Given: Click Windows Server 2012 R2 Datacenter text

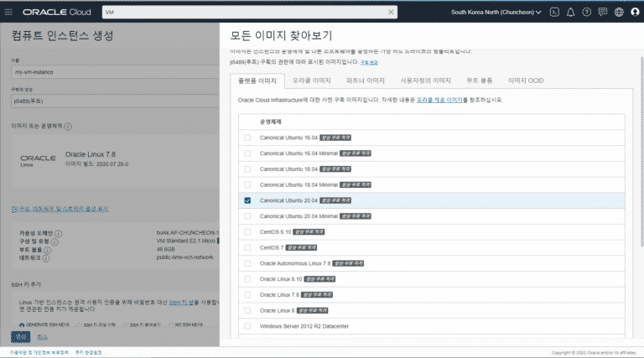Looking at the screenshot, I should pos(304,326).
